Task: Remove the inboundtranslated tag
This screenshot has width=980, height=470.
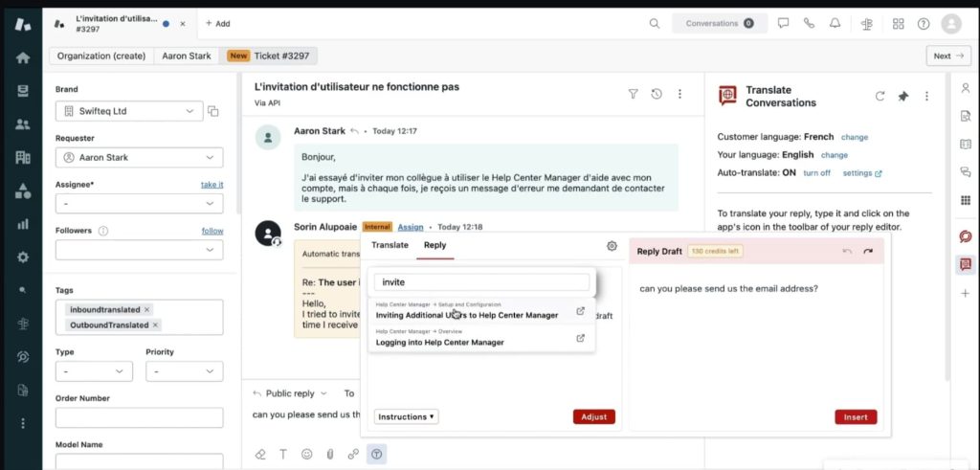Action: [x=146, y=310]
